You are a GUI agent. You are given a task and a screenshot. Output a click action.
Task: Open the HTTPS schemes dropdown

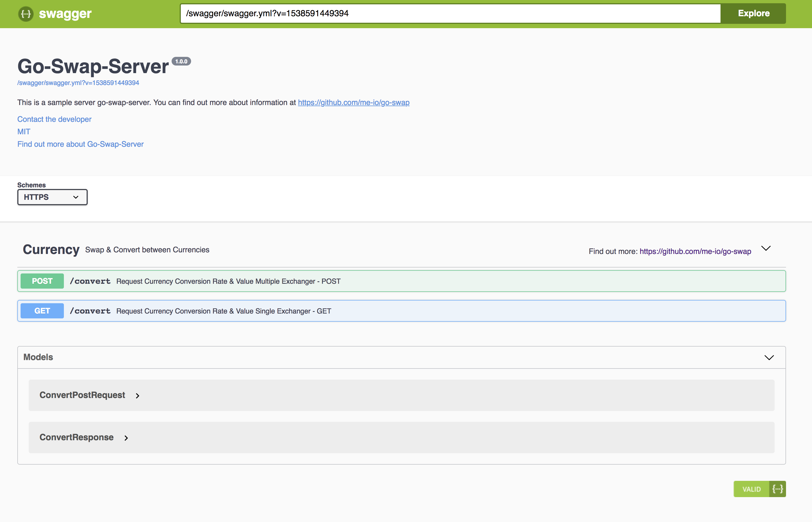pyautogui.click(x=52, y=197)
